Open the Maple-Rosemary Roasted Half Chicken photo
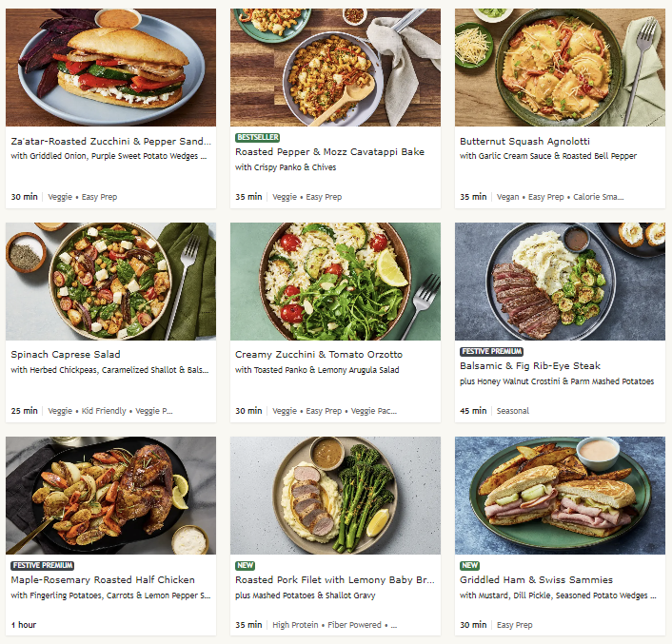 tap(110, 496)
